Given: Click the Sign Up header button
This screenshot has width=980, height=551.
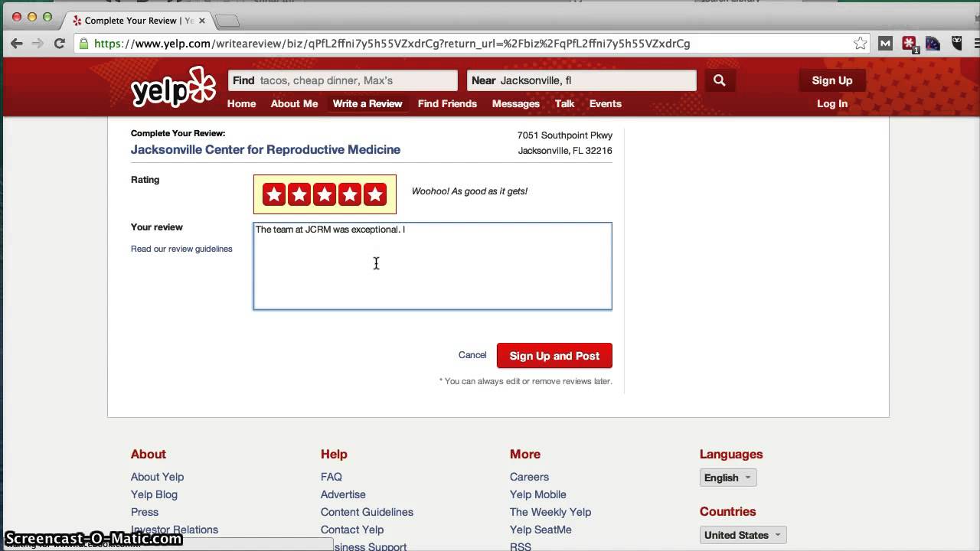Looking at the screenshot, I should pyautogui.click(x=832, y=80).
